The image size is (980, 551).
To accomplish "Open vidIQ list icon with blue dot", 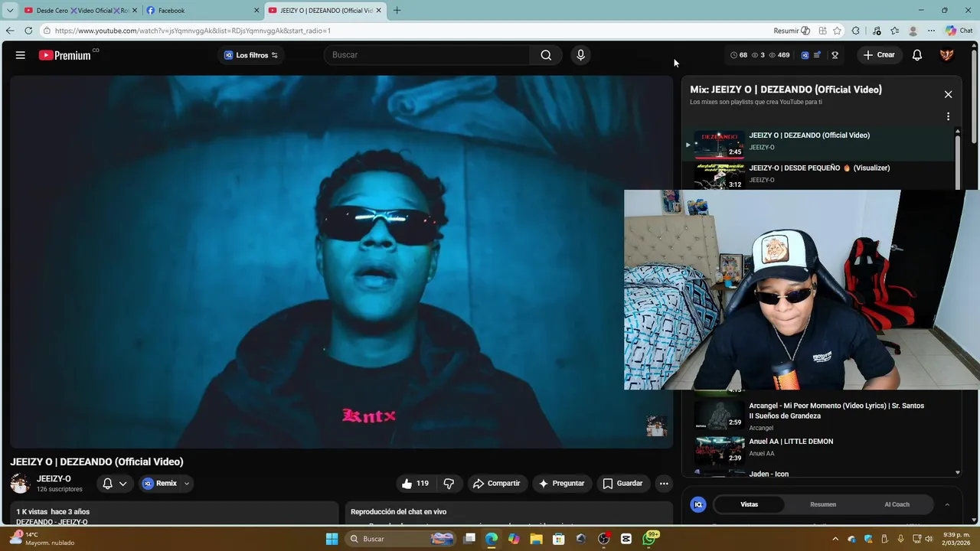I will (x=817, y=55).
